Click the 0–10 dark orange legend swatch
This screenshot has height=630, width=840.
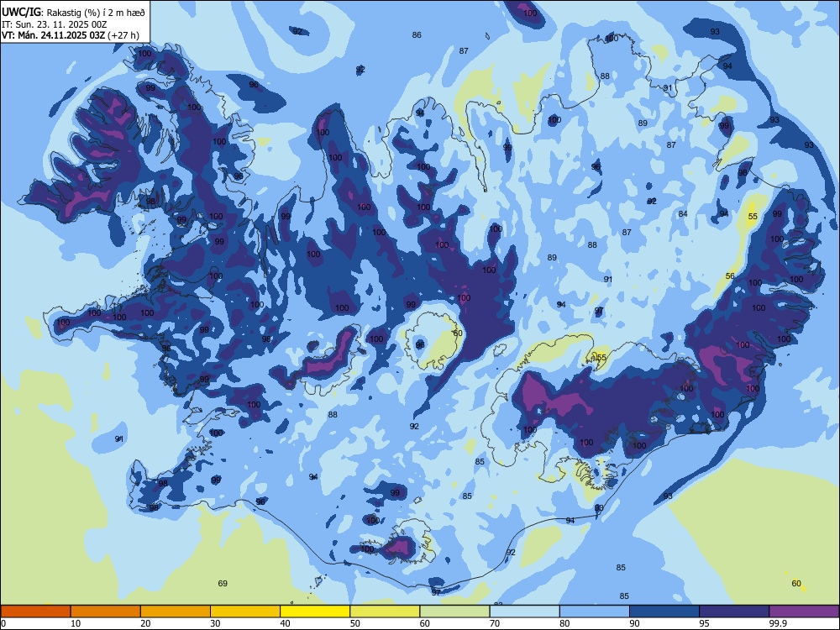(x=35, y=612)
